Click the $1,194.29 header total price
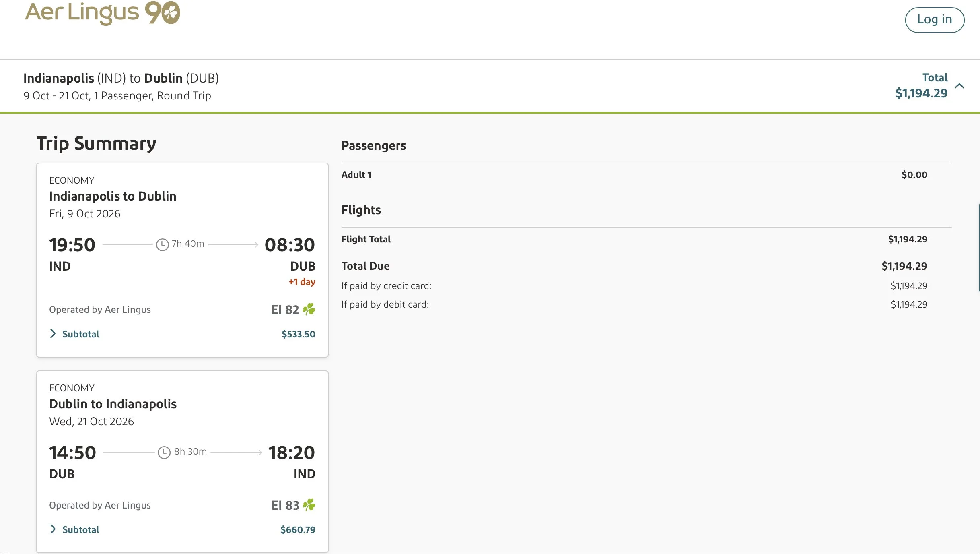This screenshot has height=554, width=980. point(921,93)
